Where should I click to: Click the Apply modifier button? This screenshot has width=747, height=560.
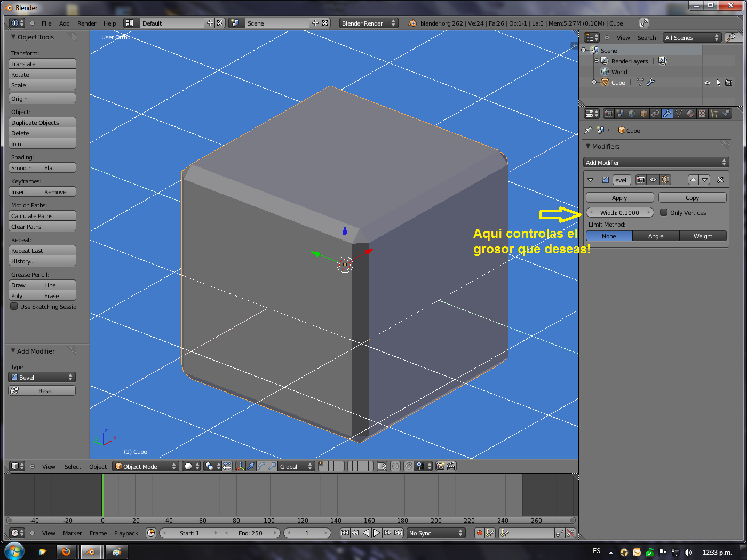619,198
